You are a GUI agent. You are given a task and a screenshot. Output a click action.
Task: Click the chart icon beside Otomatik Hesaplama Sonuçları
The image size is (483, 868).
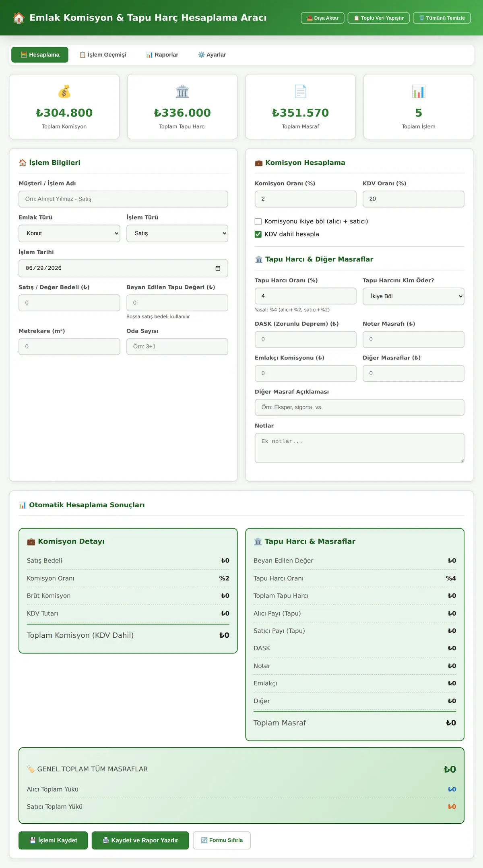coord(23,505)
